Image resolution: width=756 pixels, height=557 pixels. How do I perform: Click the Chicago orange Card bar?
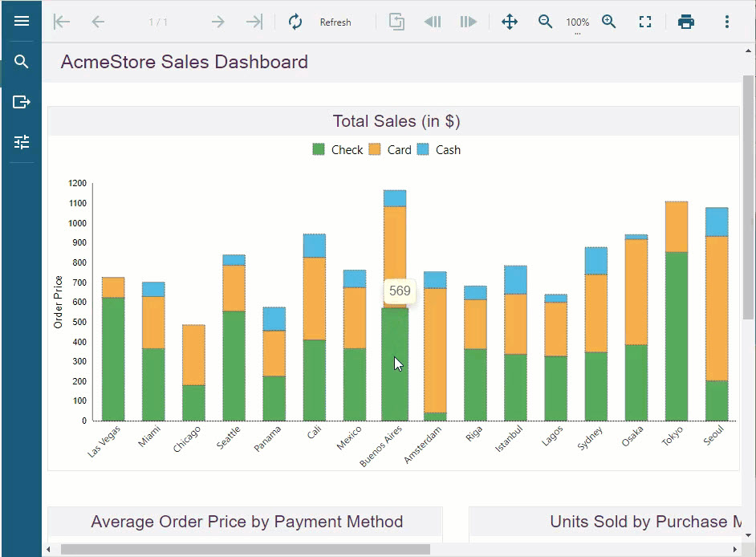point(194,355)
